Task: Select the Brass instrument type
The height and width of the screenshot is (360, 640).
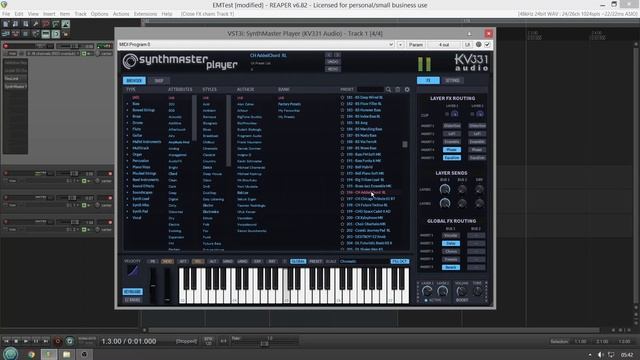Action: (137, 116)
